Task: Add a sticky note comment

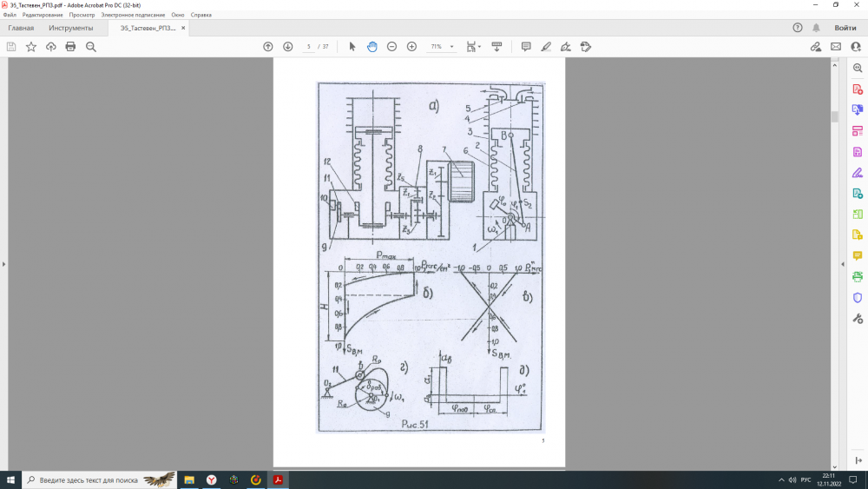Action: pos(526,46)
